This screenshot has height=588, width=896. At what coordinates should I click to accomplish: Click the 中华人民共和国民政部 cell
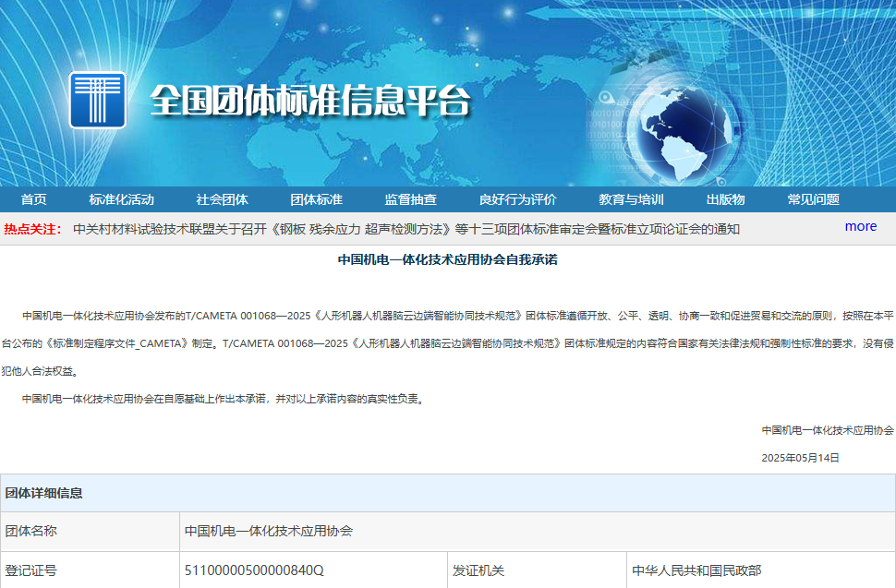(x=761, y=570)
